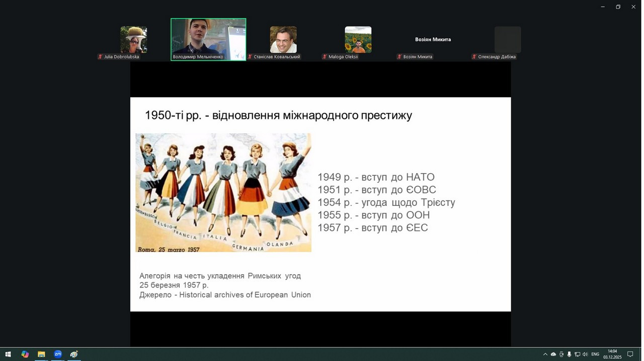Screen dimensions: 644x361
Task: Click the shared slide's Rome treaty illustration
Action: point(223,192)
